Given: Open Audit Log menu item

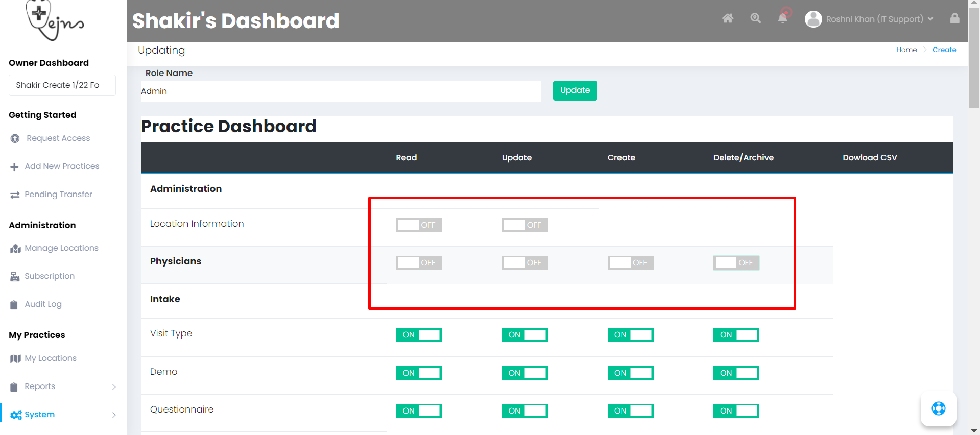Looking at the screenshot, I should 43,304.
